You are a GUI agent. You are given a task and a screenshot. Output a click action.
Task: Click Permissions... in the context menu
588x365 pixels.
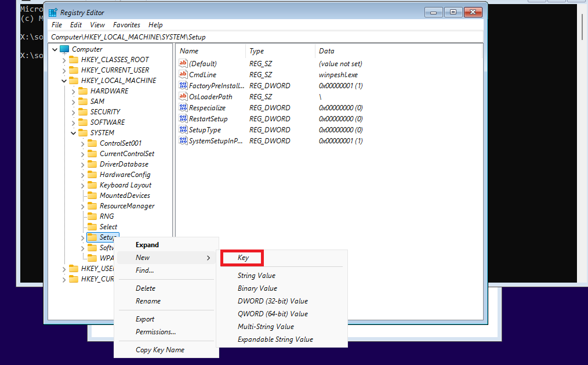155,332
